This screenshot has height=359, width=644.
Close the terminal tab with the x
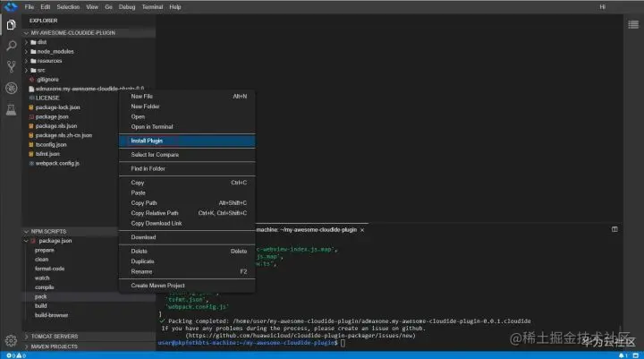(x=362, y=230)
